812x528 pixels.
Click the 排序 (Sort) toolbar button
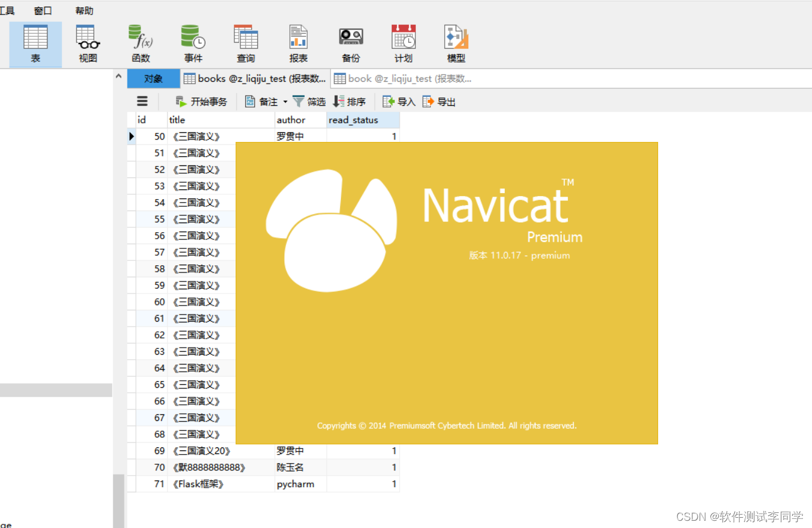pos(350,102)
